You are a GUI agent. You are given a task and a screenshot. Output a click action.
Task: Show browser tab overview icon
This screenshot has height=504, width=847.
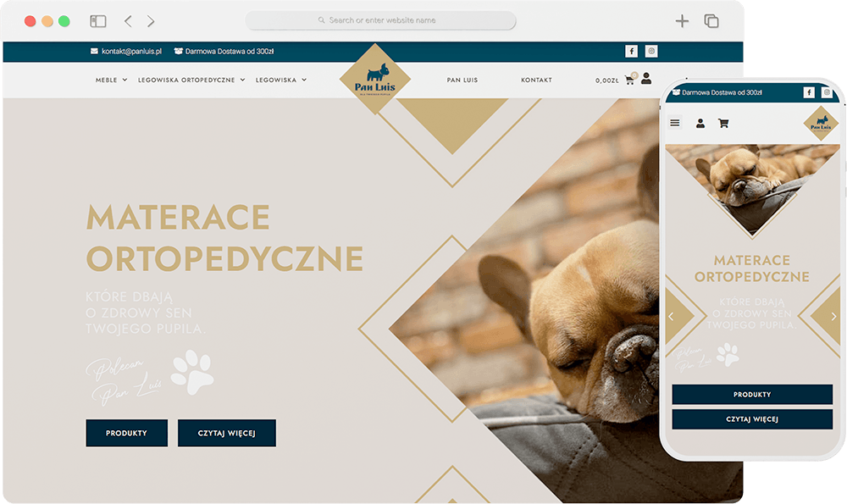click(x=711, y=21)
